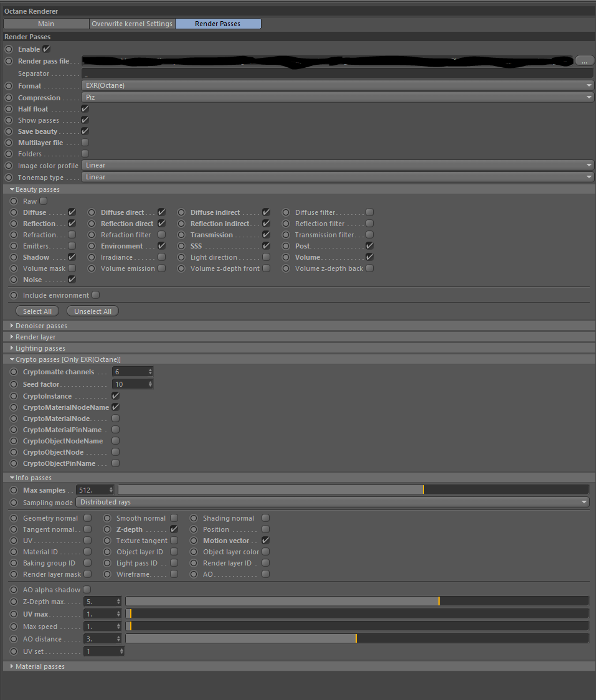
Task: Click the Max samples slider
Action: click(353, 490)
